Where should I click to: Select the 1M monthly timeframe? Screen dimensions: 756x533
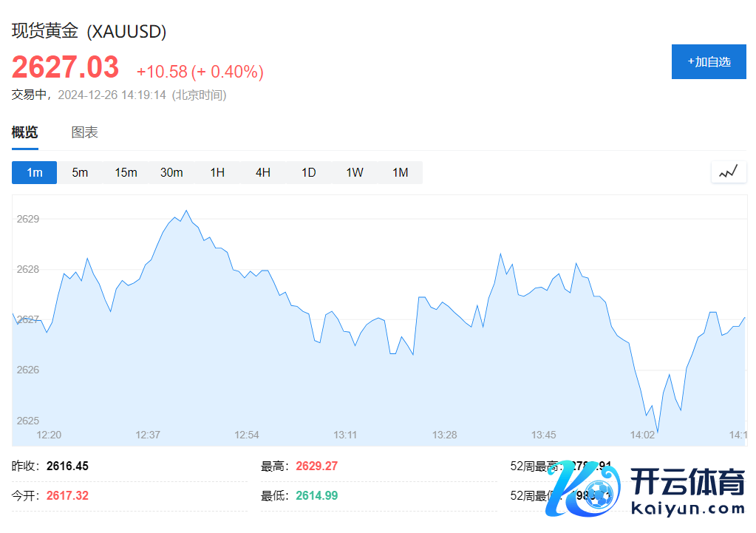tap(400, 173)
